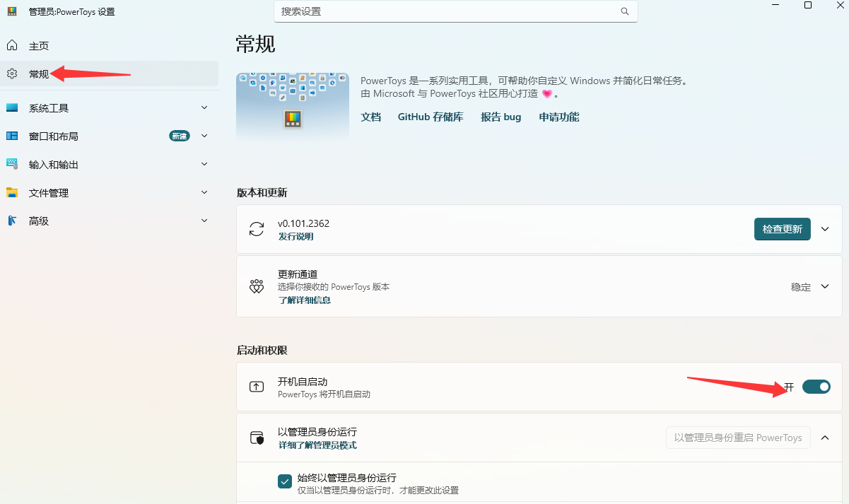The width and height of the screenshot is (849, 504).
Task: Expand the 系统工具 sidebar section
Action: click(x=204, y=107)
